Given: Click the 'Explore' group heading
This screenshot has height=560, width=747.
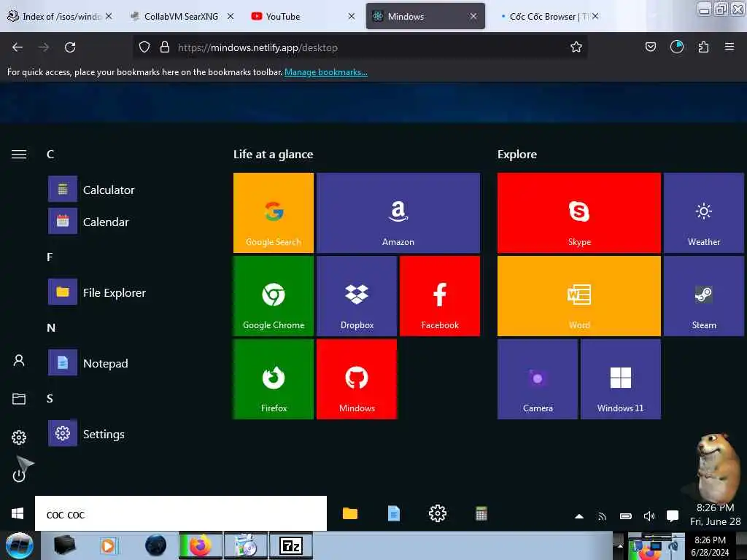Looking at the screenshot, I should point(517,155).
